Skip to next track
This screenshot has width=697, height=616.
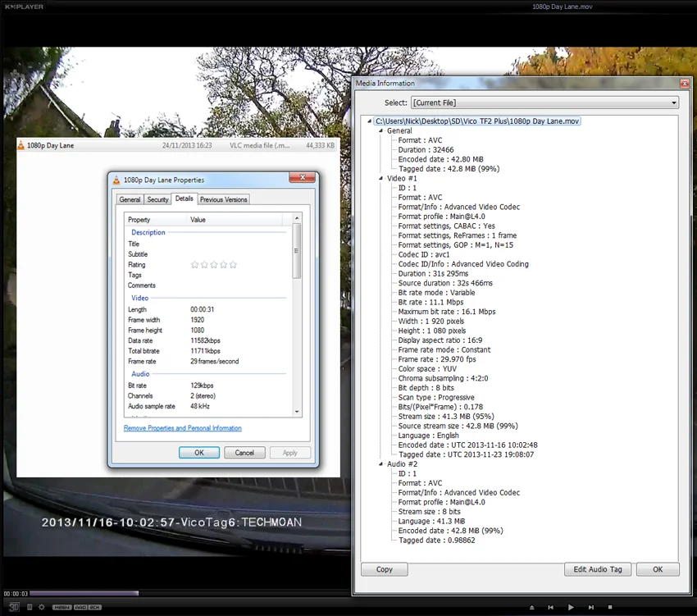pos(590,607)
